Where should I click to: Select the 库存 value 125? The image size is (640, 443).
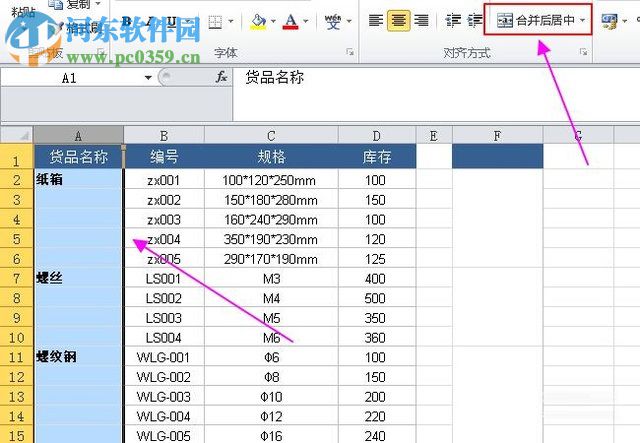(x=377, y=259)
